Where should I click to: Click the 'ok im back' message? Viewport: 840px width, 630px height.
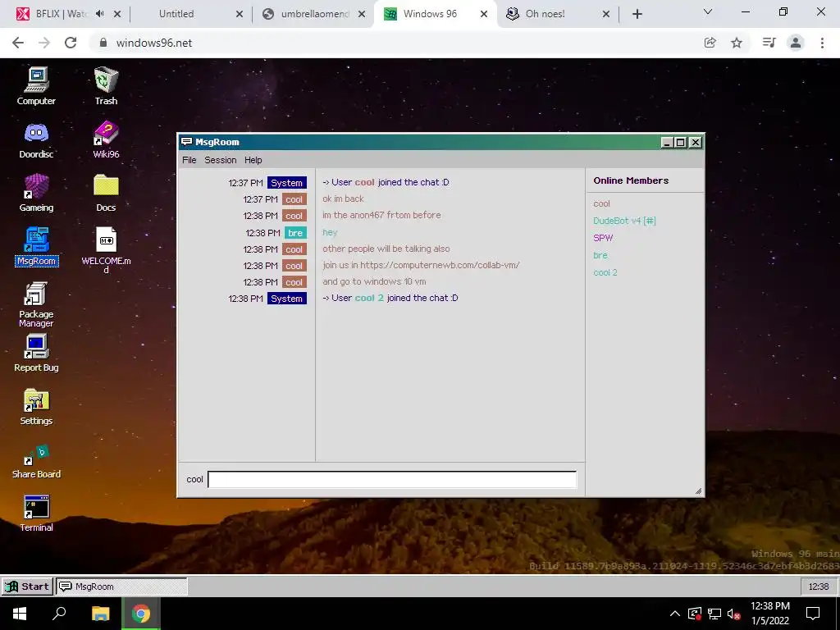(x=343, y=199)
